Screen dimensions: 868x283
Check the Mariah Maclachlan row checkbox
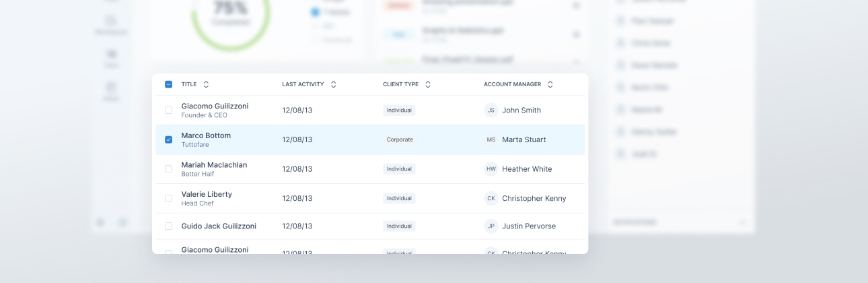coord(168,169)
